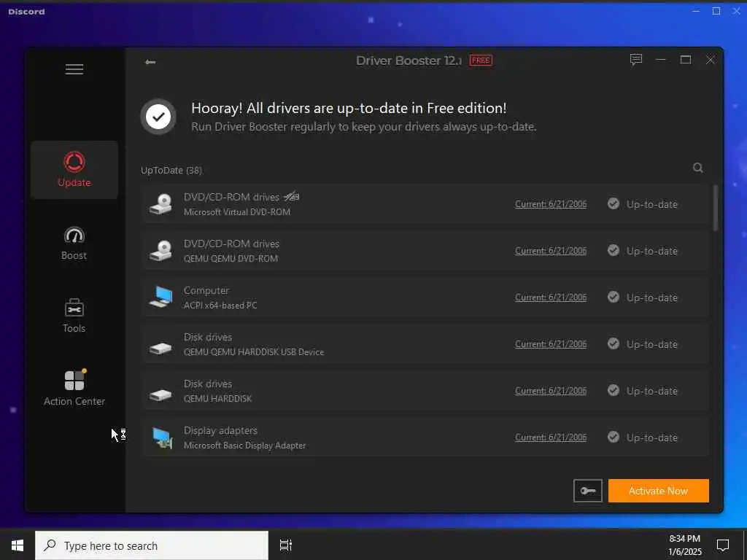This screenshot has width=747, height=560.
Task: Open Current date link for QEMU HARDDISK
Action: click(x=551, y=391)
